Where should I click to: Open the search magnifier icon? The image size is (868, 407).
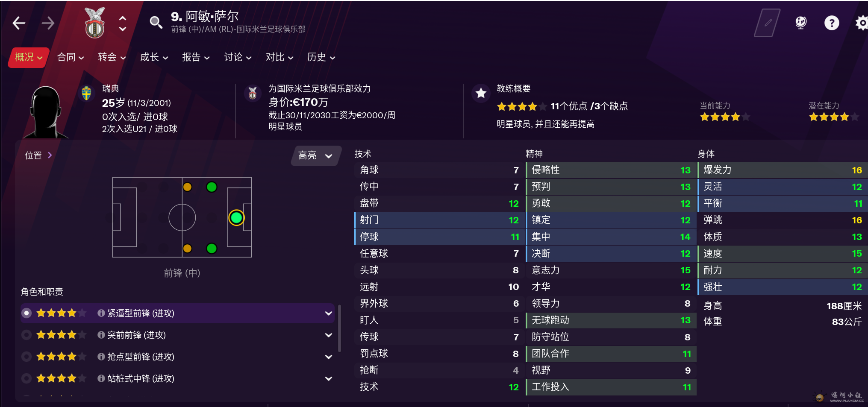tap(156, 22)
